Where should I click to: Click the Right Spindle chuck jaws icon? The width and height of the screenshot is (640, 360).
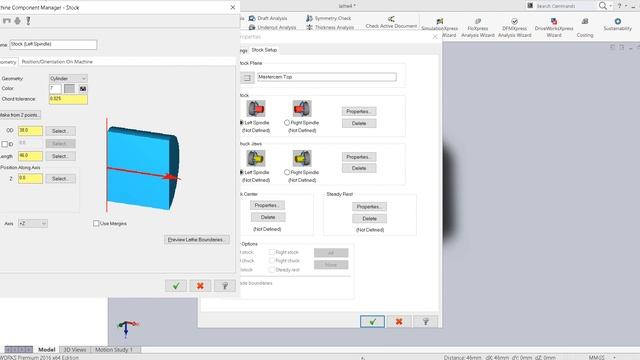tap(302, 158)
